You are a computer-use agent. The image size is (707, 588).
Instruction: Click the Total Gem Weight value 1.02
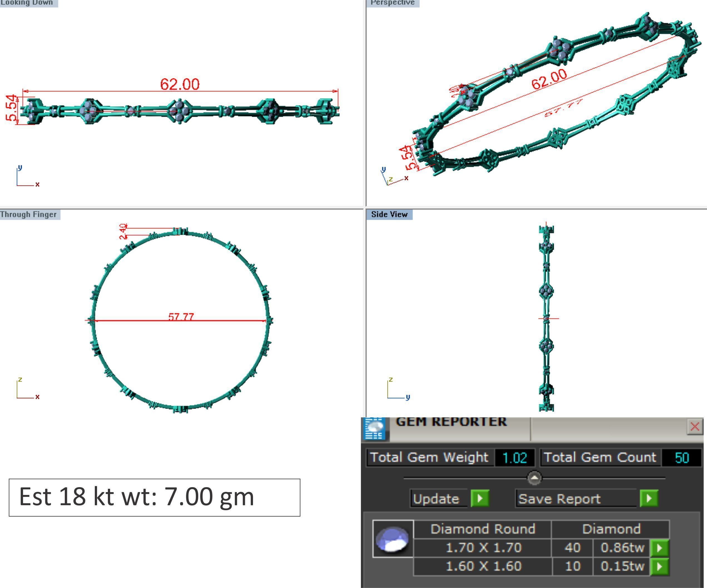514,458
